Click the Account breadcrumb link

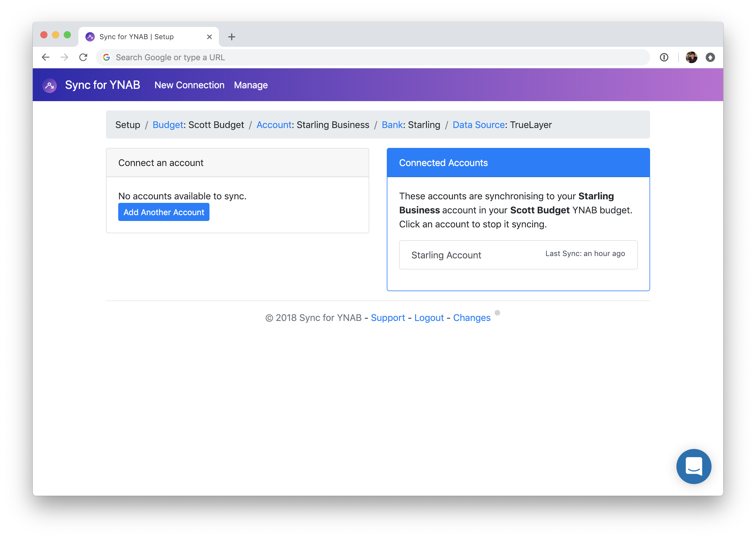pyautogui.click(x=274, y=125)
